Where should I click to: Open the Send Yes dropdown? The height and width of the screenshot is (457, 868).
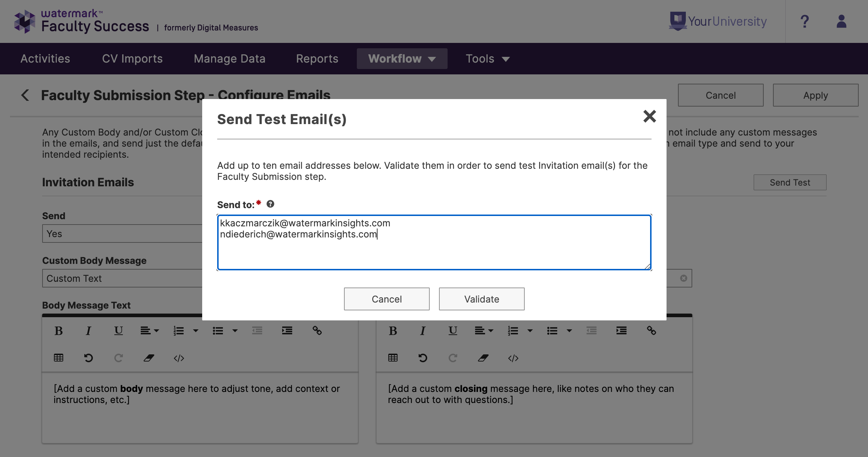click(x=122, y=234)
